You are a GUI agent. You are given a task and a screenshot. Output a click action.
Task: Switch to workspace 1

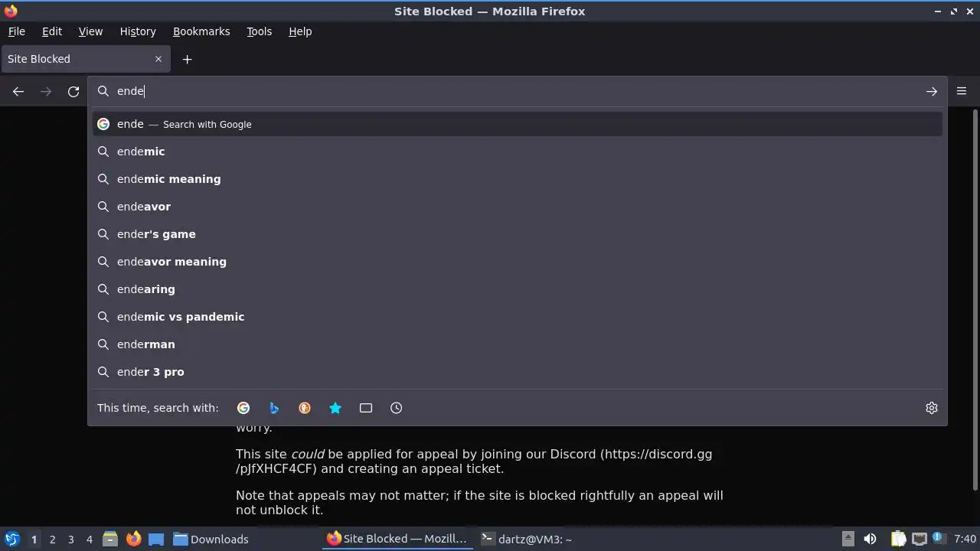tap(34, 540)
